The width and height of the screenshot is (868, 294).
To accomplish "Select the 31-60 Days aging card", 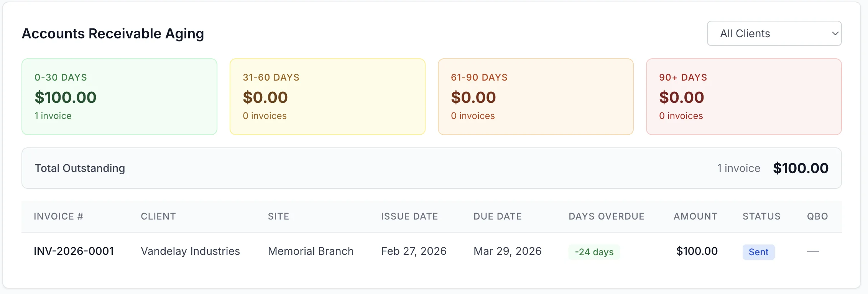I will 327,97.
